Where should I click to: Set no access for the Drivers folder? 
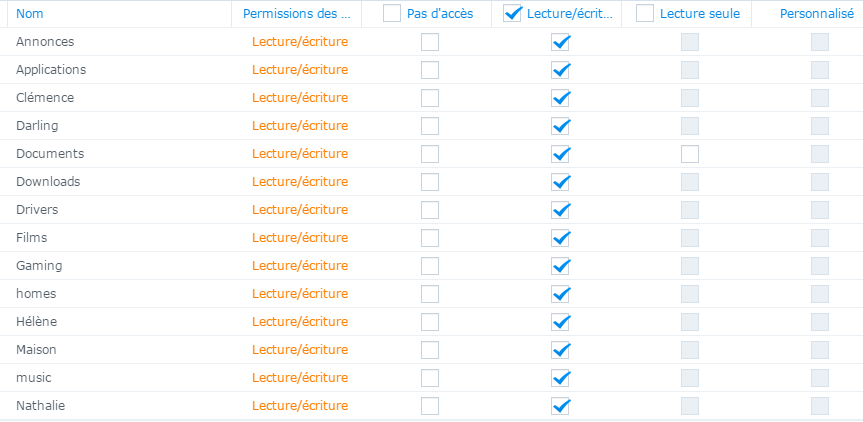coord(429,210)
